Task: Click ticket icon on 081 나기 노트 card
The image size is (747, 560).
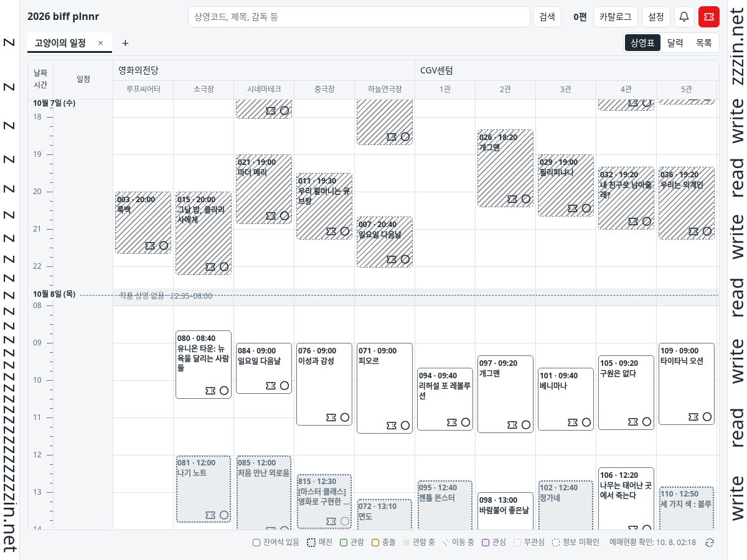Action: tap(210, 515)
